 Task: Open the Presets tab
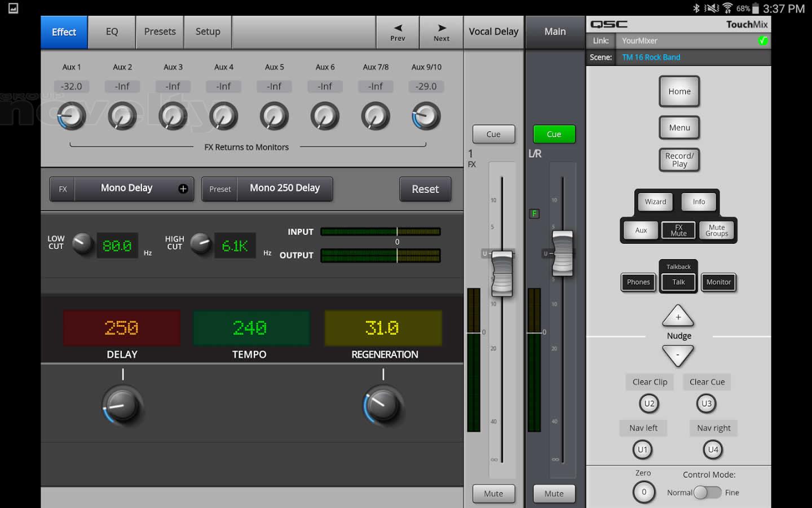(160, 32)
